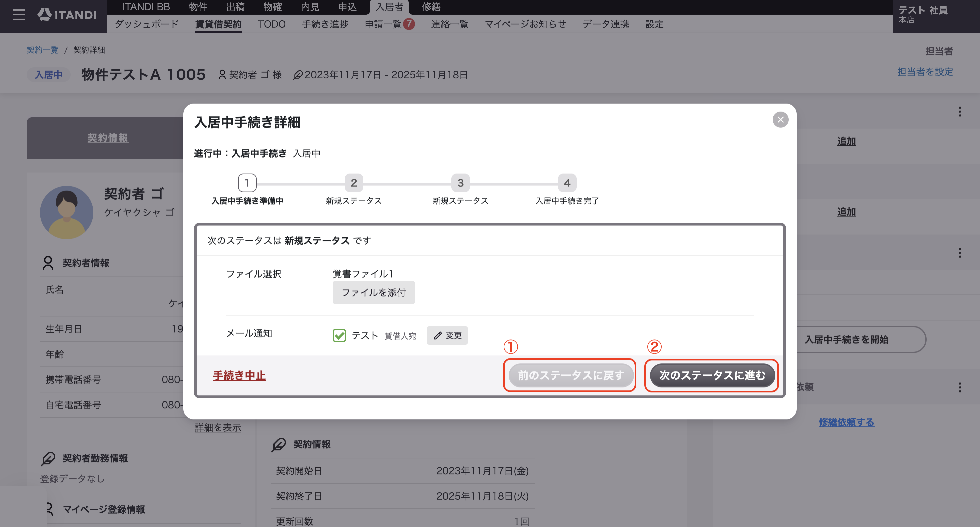Click マイページ登録情報 section heading

pyautogui.click(x=103, y=509)
